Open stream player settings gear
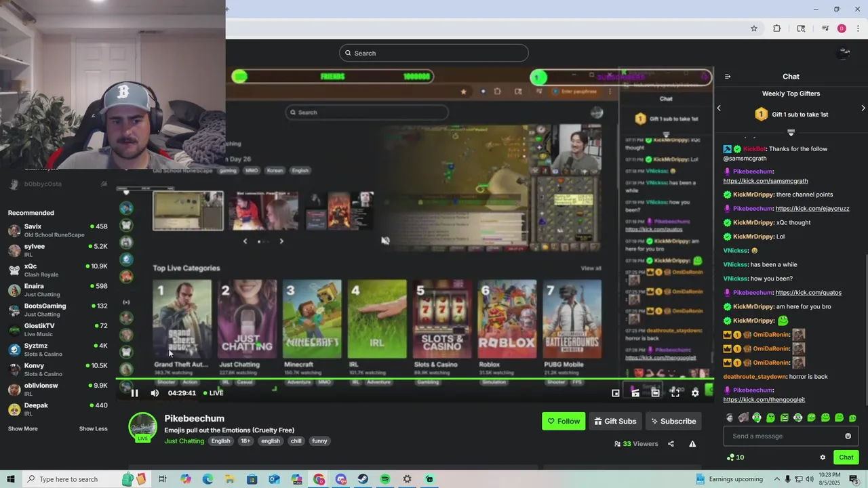Screen dimensions: 868x488 tap(695, 393)
